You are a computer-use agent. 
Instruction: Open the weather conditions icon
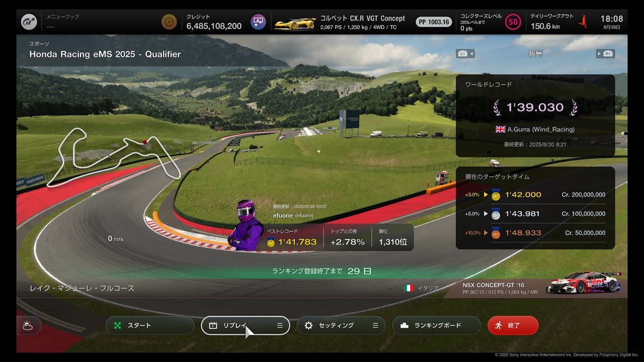coord(28,326)
